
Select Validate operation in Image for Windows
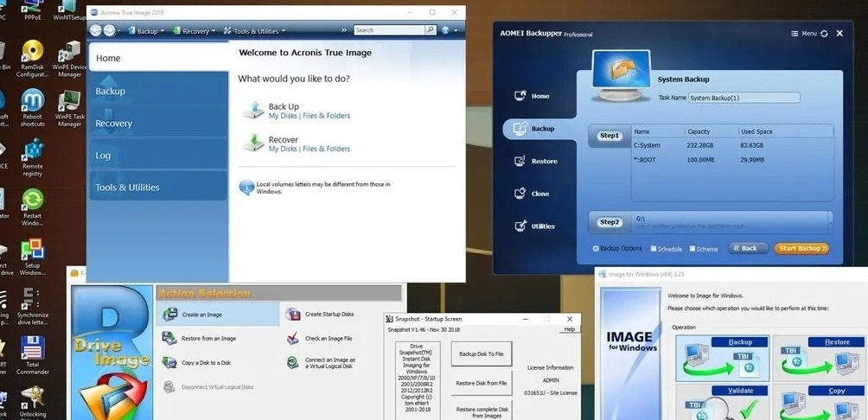coord(722,402)
